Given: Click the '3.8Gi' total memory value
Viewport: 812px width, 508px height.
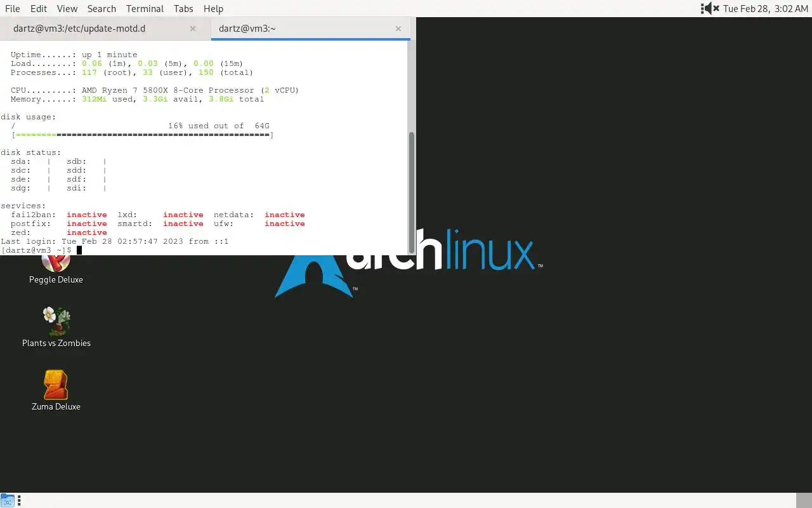Looking at the screenshot, I should [x=221, y=99].
